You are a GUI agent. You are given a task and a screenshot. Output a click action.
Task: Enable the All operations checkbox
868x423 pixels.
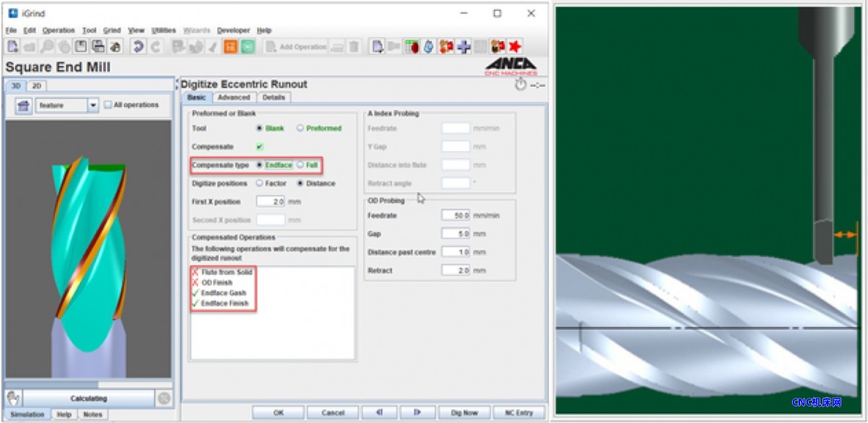pyautogui.click(x=108, y=105)
